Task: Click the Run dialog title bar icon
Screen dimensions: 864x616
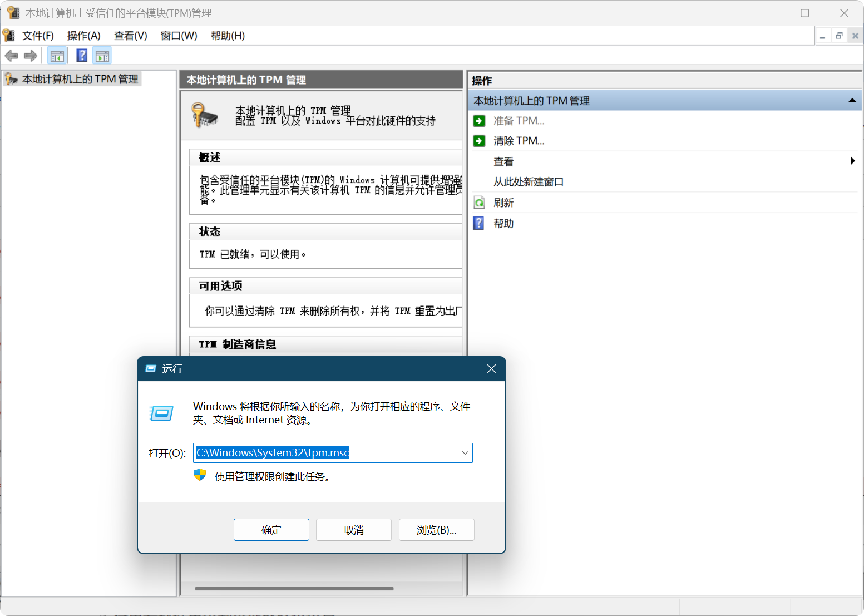Action: click(150, 368)
